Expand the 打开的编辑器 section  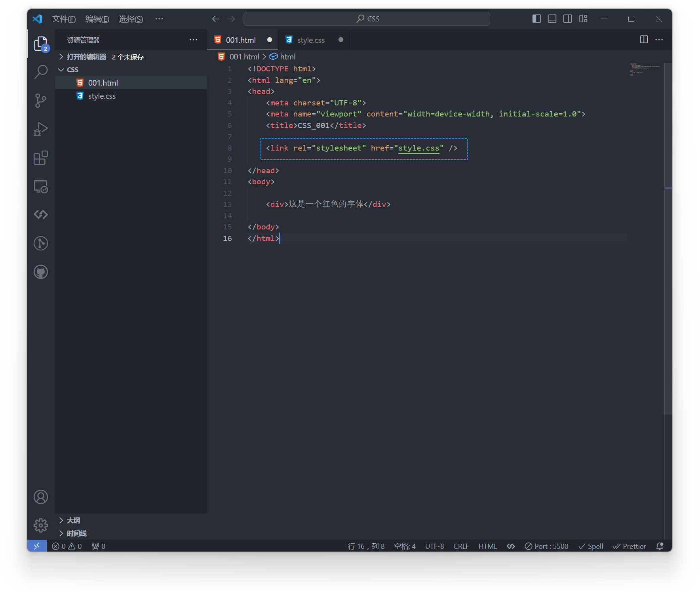[86, 57]
